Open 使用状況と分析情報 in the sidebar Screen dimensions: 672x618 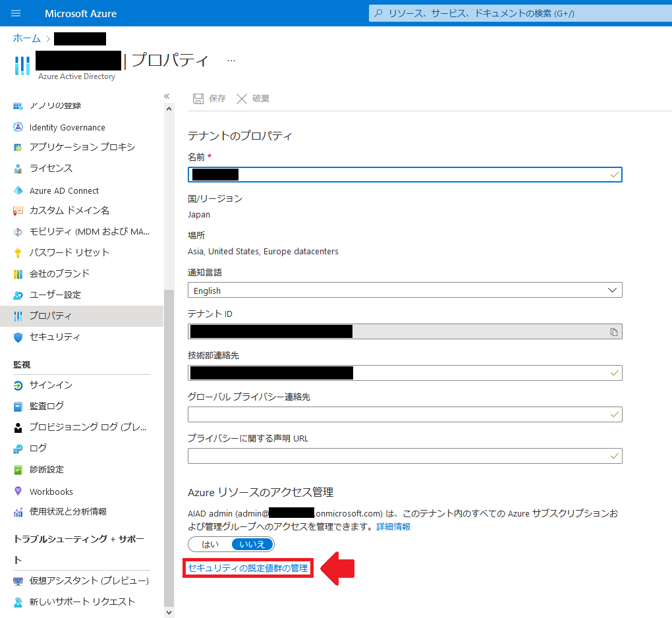click(68, 512)
